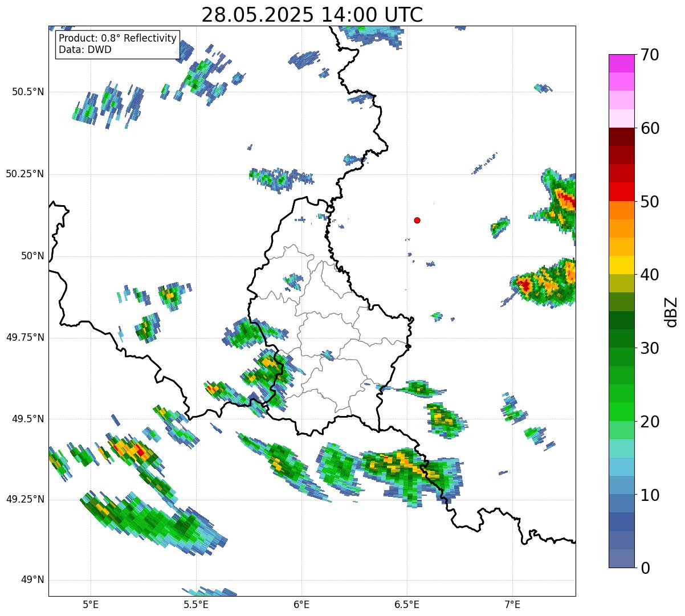Screen dimensions: 685x616
Task: Click the "Data: DWD" text
Action: (x=85, y=50)
